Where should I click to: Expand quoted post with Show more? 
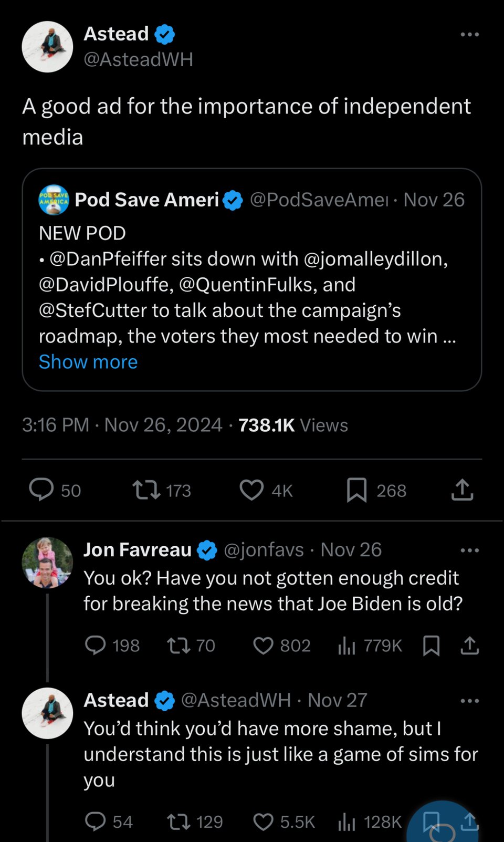[88, 362]
